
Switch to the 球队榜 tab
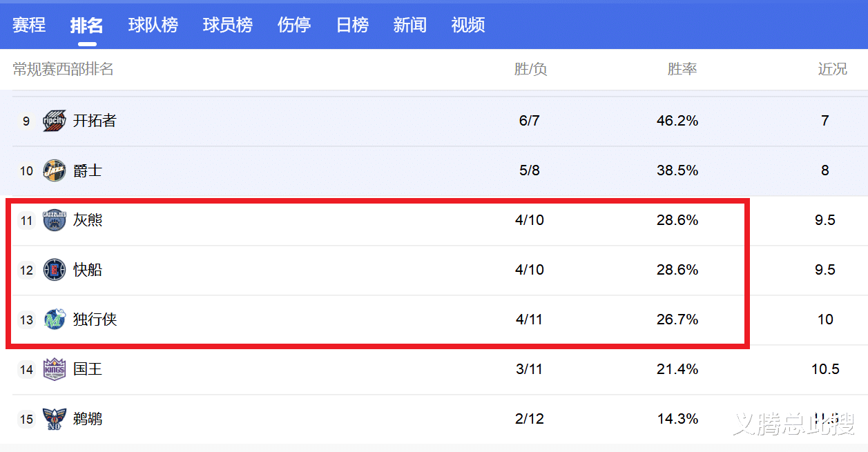click(153, 25)
